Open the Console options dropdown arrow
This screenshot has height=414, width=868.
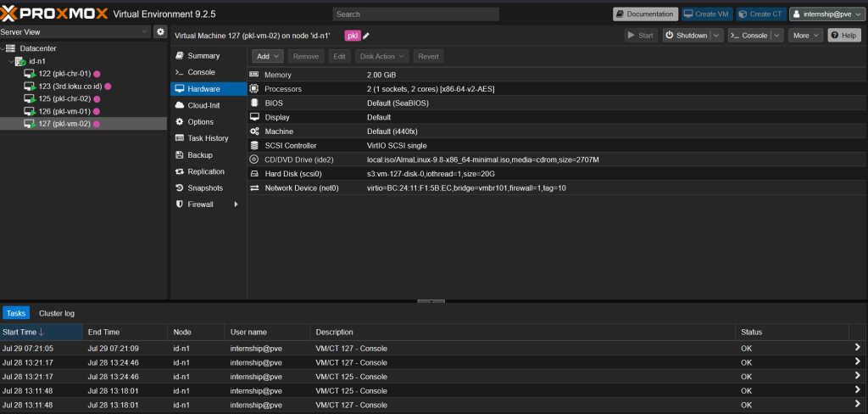777,36
